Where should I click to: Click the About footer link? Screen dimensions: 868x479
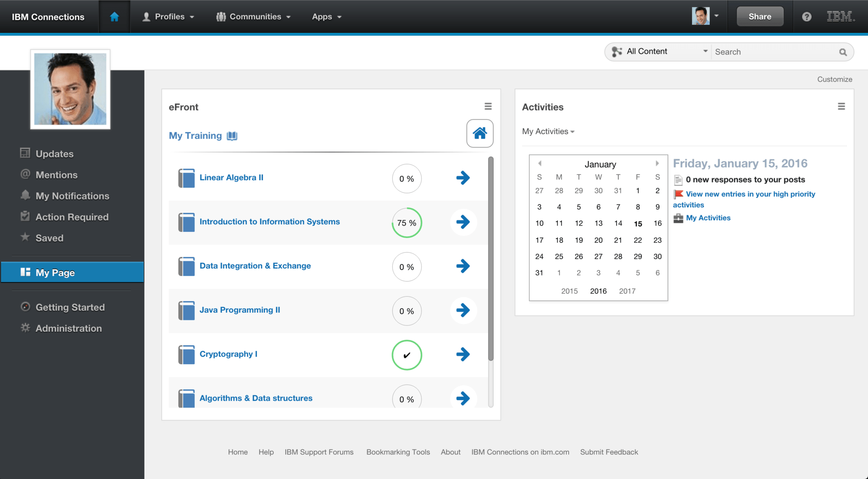tap(450, 452)
